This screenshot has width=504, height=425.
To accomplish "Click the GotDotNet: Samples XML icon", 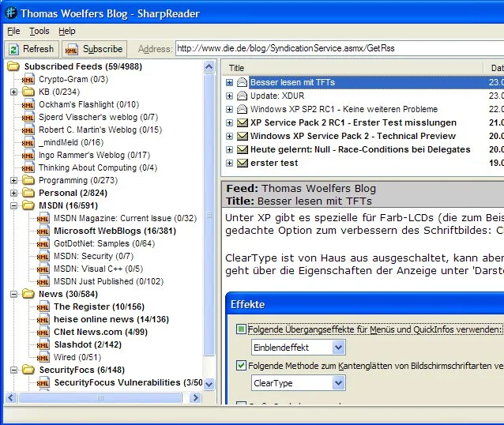I will pos(43,243).
